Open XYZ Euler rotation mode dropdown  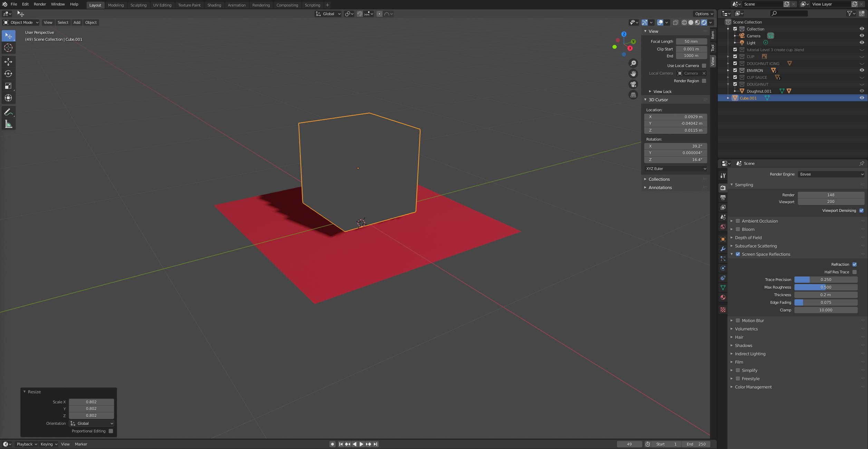pos(676,169)
